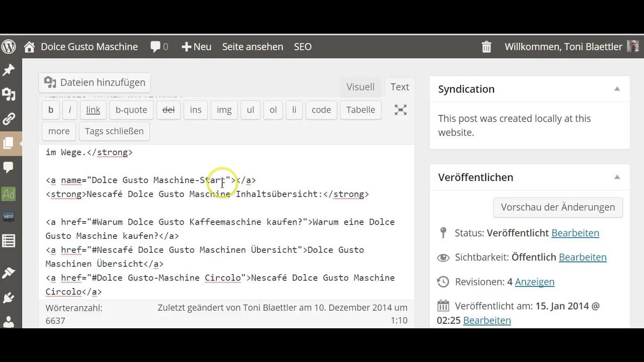
Task: Open Appearance paintbrush sidebar icon
Action: pyautogui.click(x=9, y=273)
